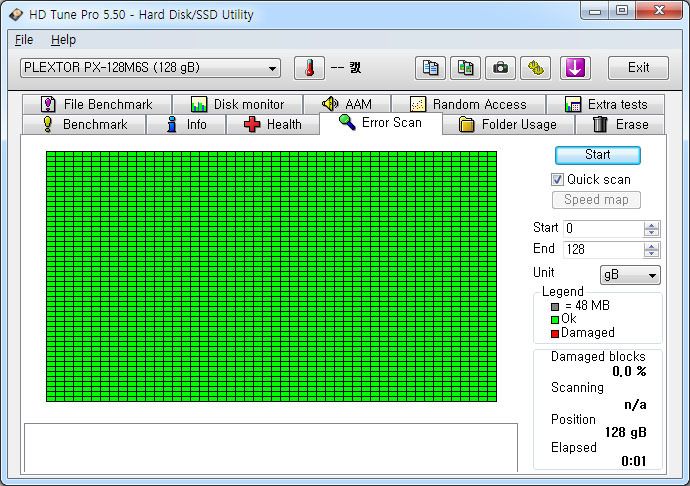Image resolution: width=690 pixels, height=486 pixels.
Task: Click the thermometer temperature icon
Action: coord(309,68)
